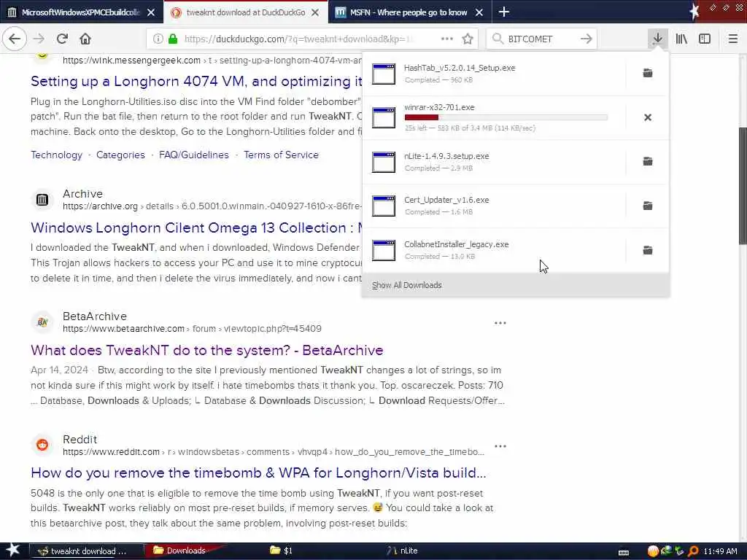This screenshot has width=747, height=560.
Task: Click the Categories sublink
Action: click(120, 155)
